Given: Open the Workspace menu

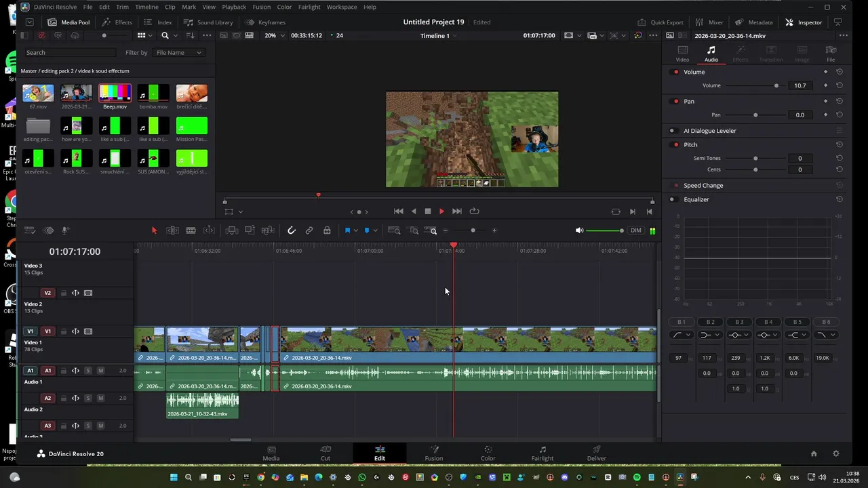Looking at the screenshot, I should point(342,7).
